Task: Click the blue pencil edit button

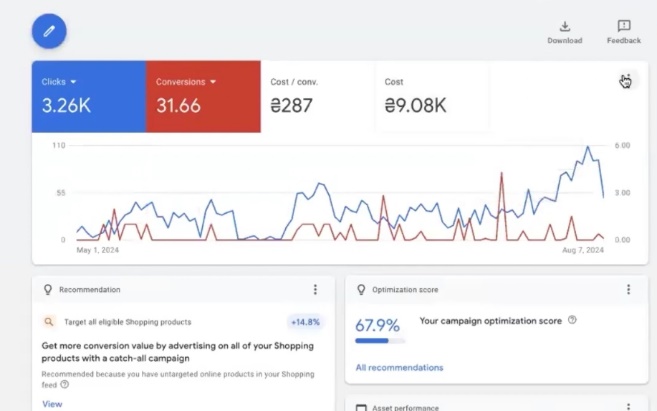Action: pos(49,32)
